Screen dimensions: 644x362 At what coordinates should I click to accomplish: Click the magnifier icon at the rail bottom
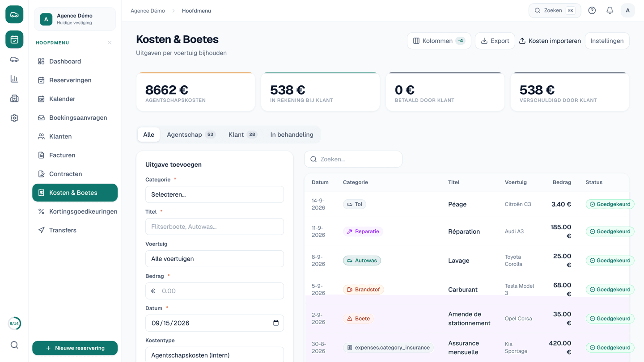pos(14,345)
